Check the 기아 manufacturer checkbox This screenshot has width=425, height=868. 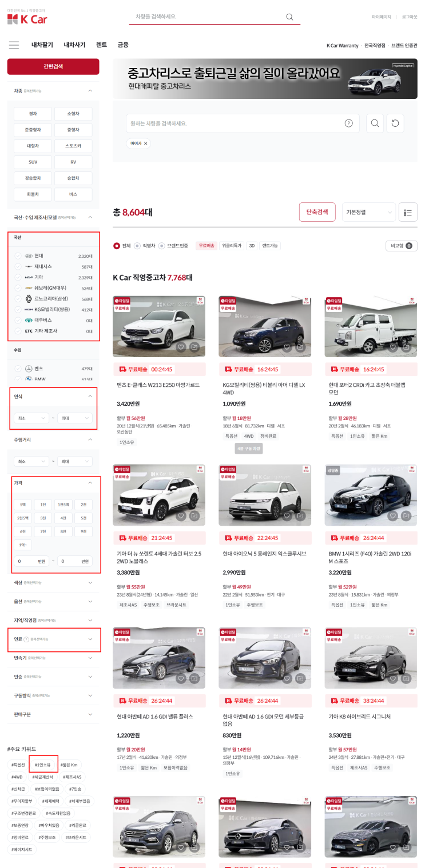pyautogui.click(x=18, y=277)
